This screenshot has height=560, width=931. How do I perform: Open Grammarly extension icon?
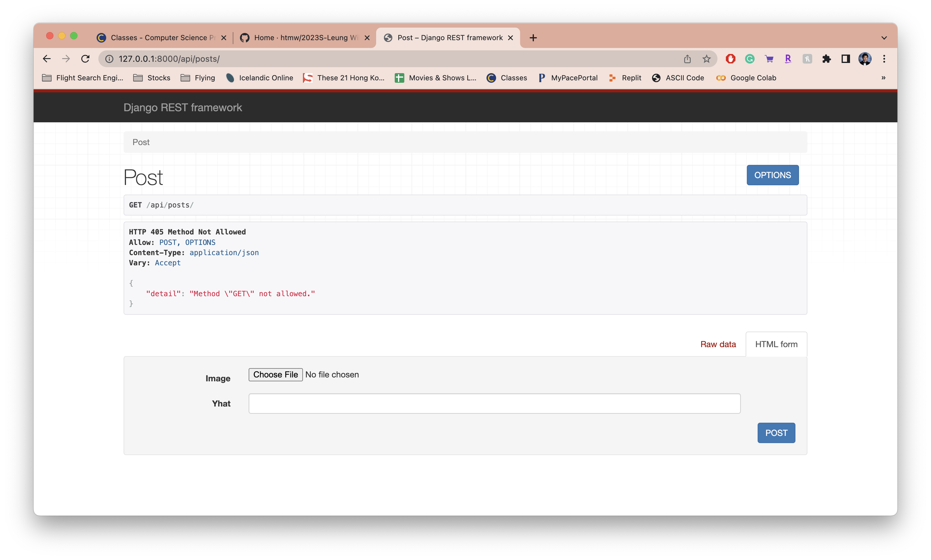[750, 59]
